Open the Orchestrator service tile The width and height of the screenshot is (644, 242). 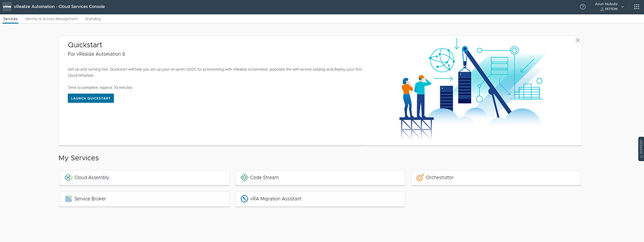tap(496, 178)
